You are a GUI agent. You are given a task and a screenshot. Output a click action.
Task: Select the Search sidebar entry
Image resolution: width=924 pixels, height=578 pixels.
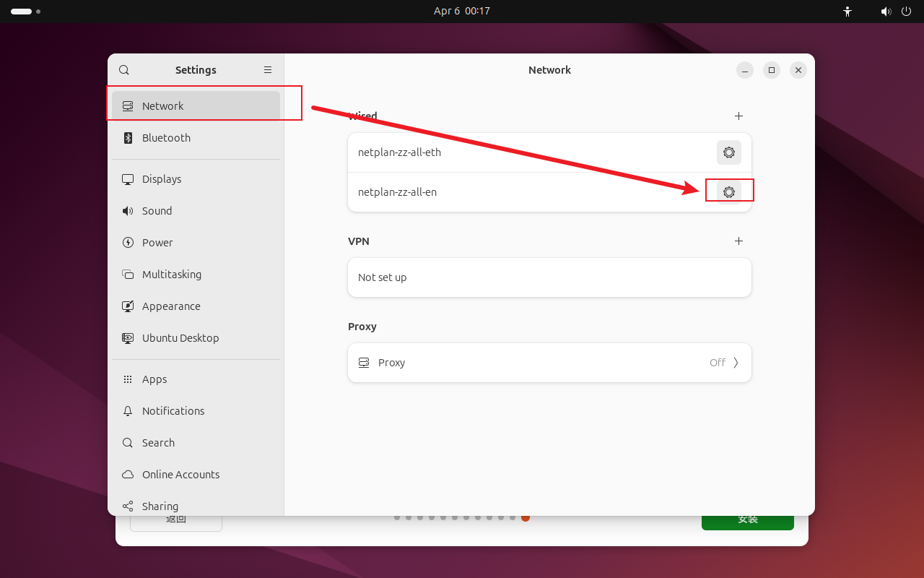coord(196,443)
